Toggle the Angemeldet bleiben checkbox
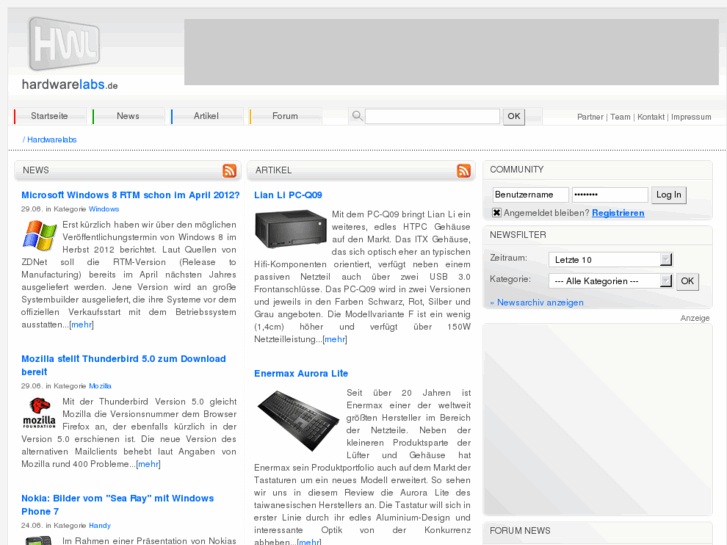Screen dimensions: 727x545 497,212
